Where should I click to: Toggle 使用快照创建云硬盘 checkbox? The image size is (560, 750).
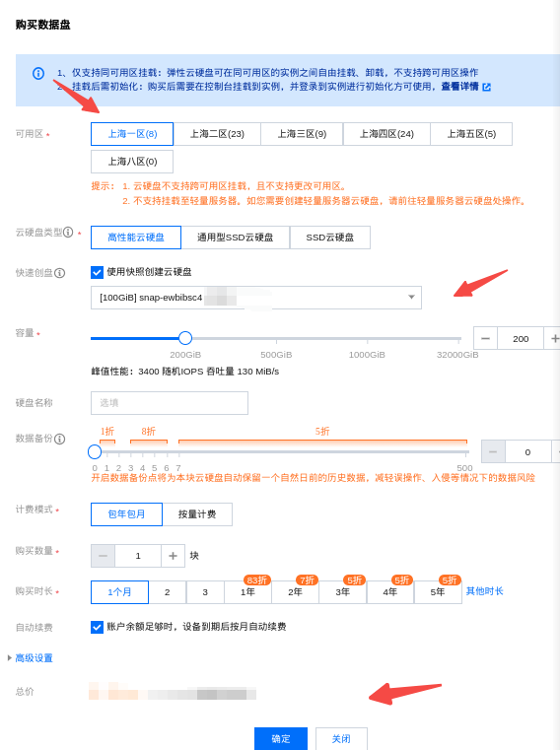click(97, 272)
